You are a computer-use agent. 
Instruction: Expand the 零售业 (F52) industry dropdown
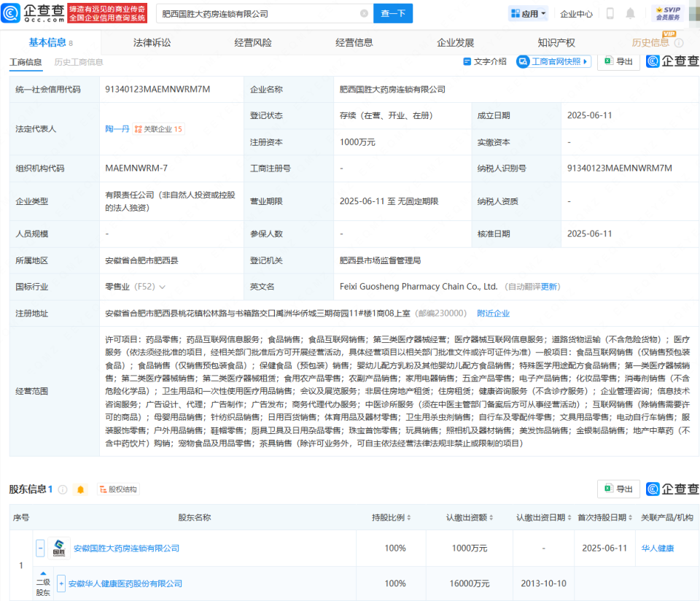point(163,287)
